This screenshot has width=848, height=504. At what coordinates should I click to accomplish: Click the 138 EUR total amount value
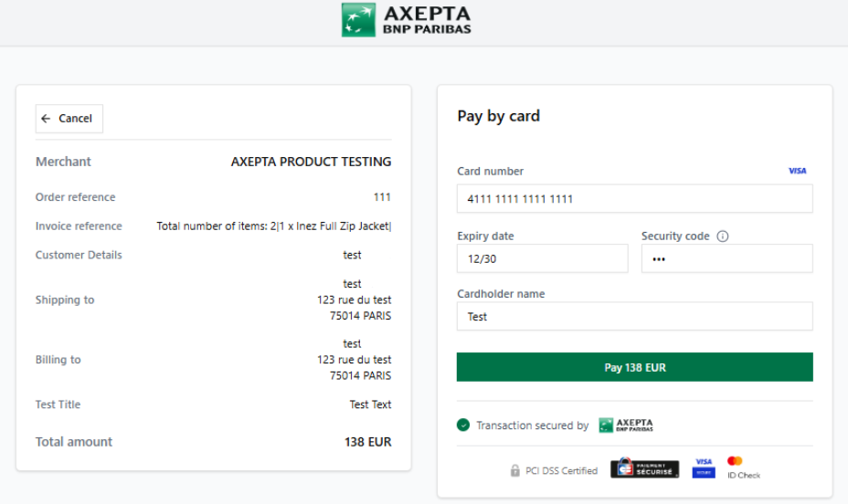(x=367, y=442)
